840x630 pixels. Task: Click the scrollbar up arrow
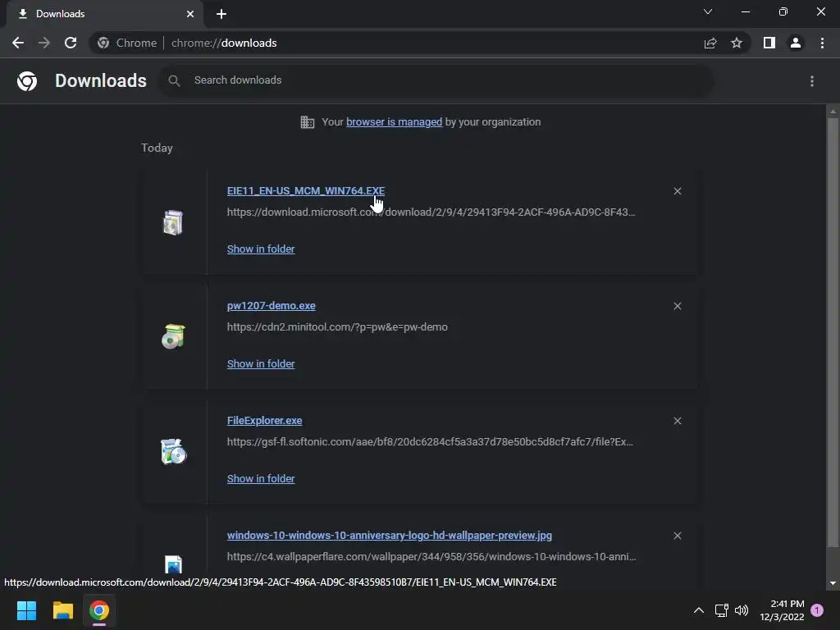(x=833, y=112)
